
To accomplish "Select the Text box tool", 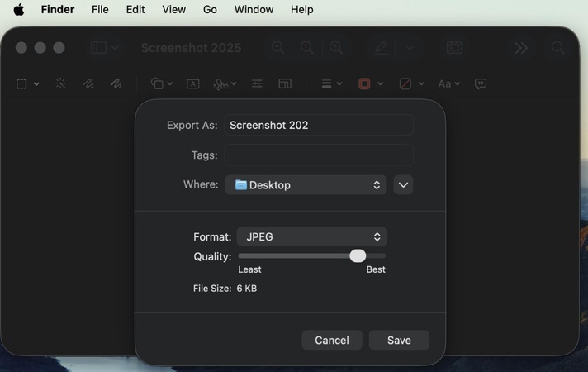I will [x=192, y=83].
